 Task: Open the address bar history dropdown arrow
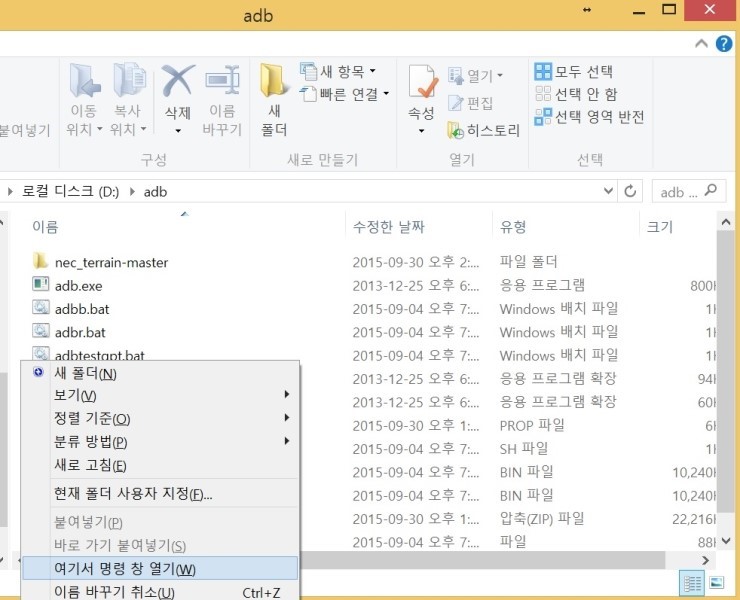[609, 191]
